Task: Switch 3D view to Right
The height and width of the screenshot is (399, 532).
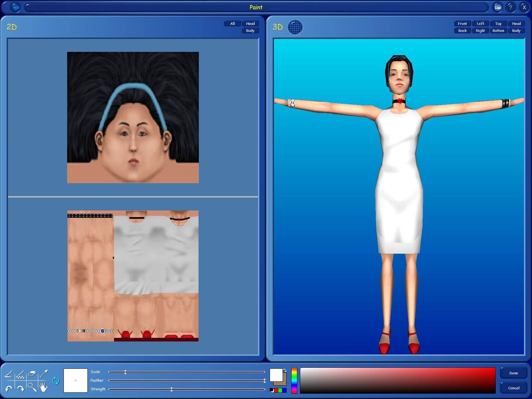Action: 480,31
